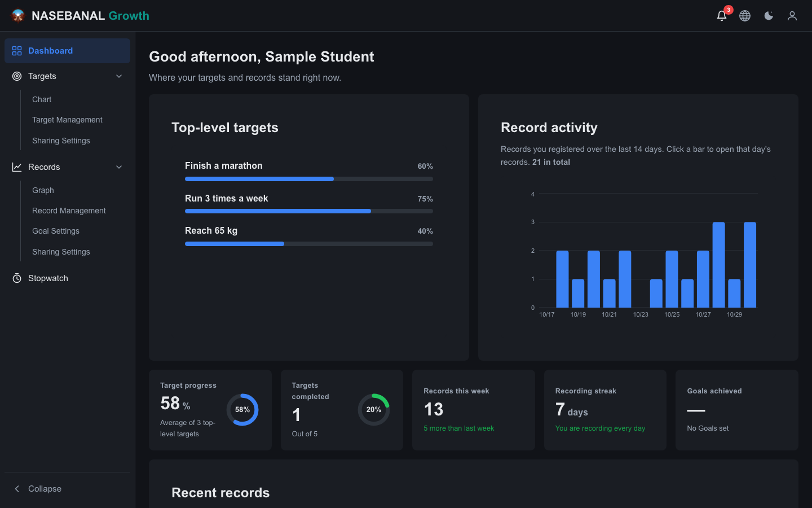Click the Targets bullseye icon

click(17, 76)
